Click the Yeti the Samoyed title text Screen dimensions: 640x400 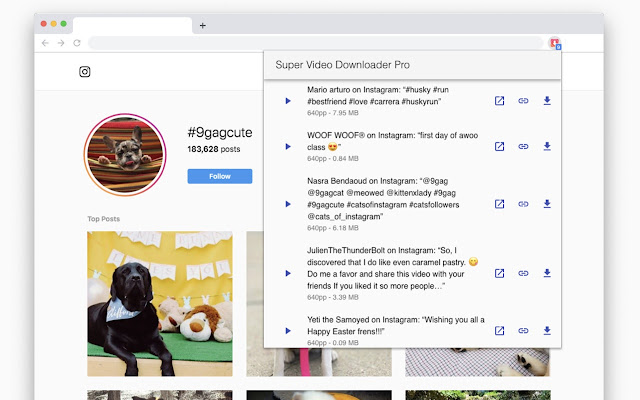click(x=396, y=325)
